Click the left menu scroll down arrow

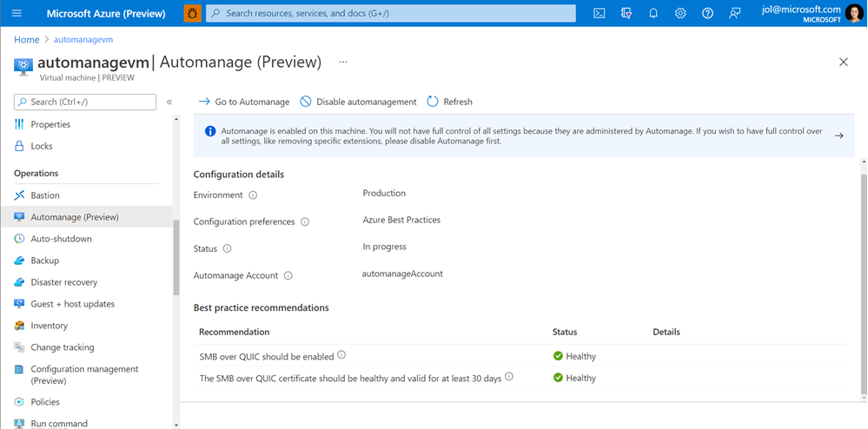(176, 426)
